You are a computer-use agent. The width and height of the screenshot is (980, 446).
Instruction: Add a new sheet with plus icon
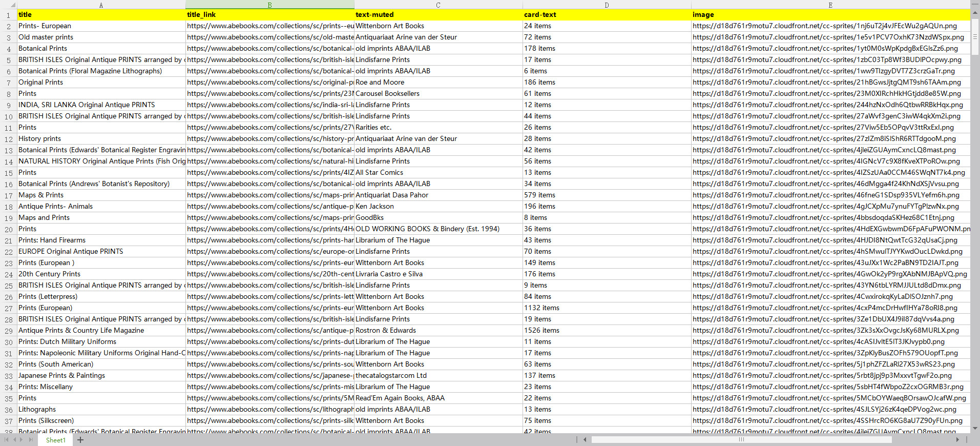click(x=80, y=440)
